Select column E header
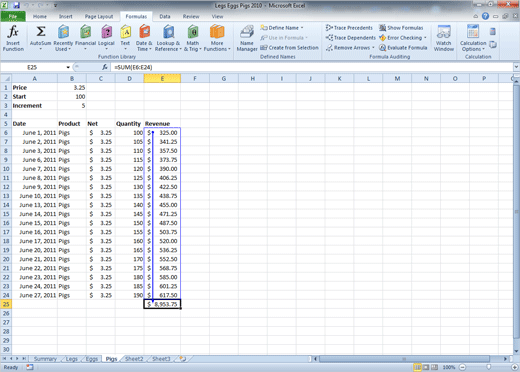Screen dimensions: 520x372 pyautogui.click(x=162, y=78)
